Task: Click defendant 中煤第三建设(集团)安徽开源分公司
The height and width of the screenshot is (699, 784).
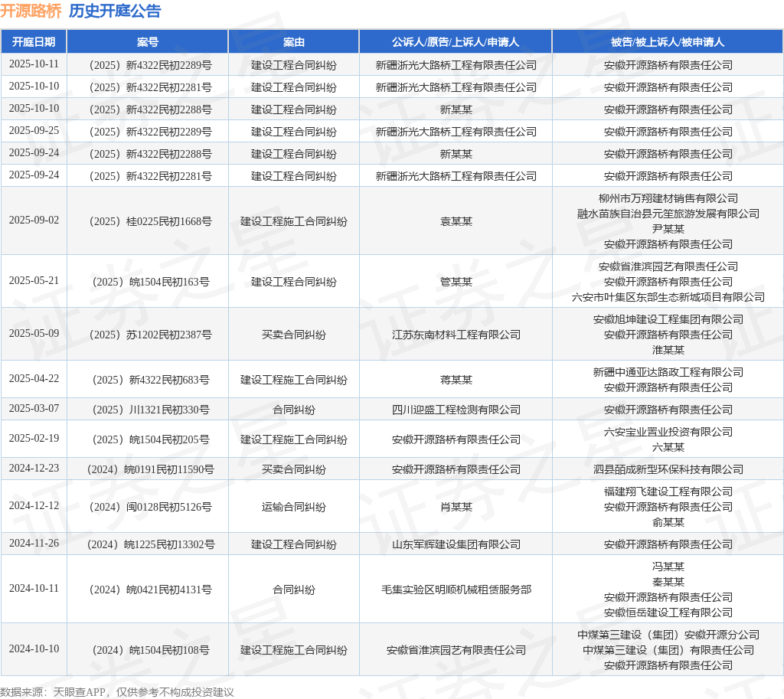Action: tap(668, 635)
